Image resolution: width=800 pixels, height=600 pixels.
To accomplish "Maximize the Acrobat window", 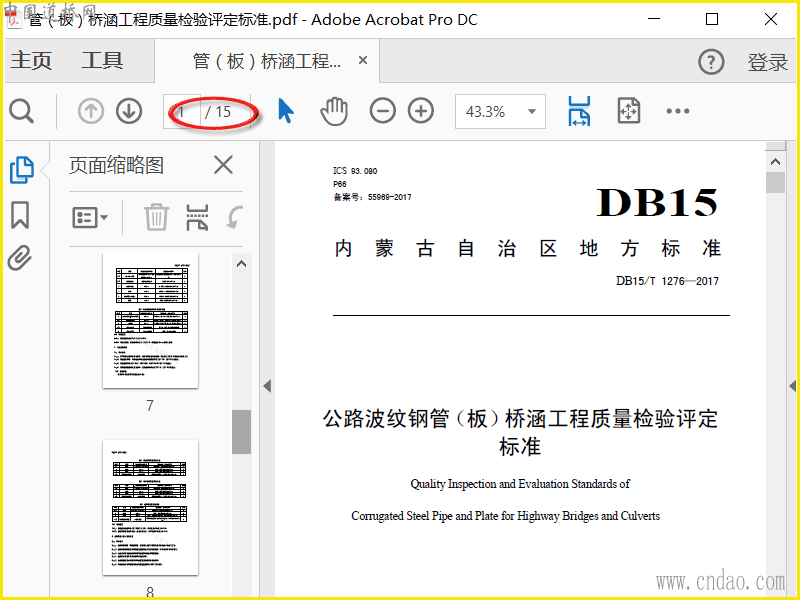I will [x=712, y=19].
